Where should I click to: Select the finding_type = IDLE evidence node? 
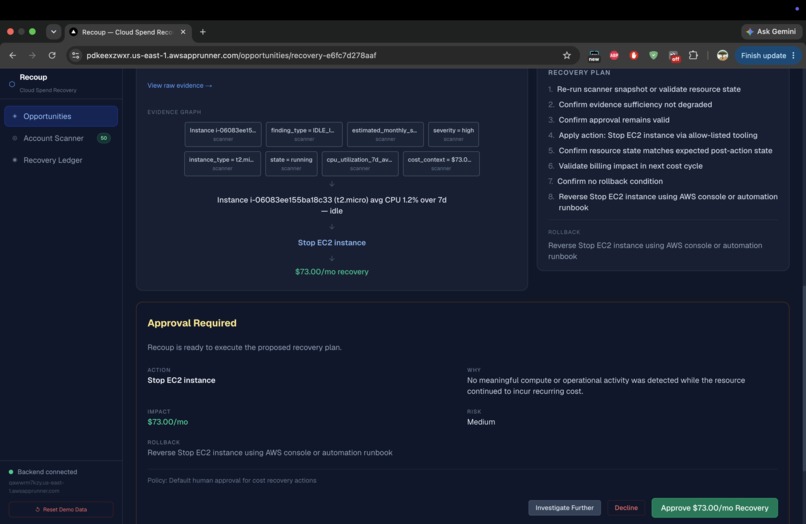click(x=304, y=134)
